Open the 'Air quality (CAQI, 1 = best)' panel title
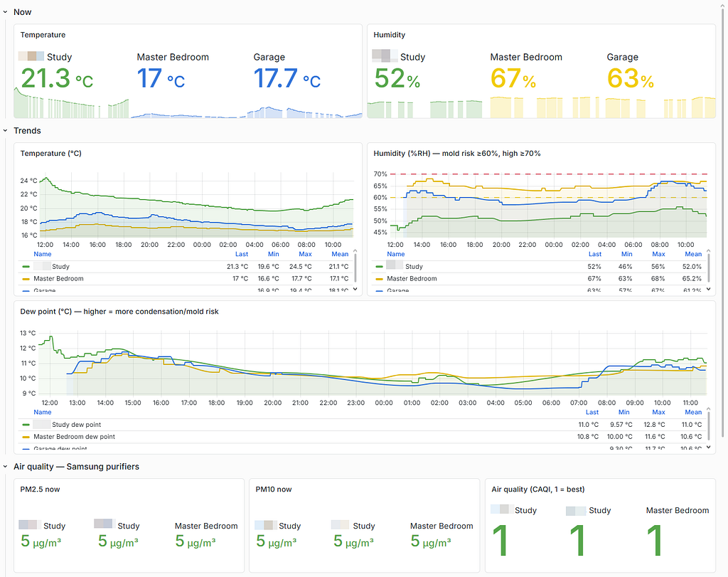The height and width of the screenshot is (577, 728). click(x=538, y=489)
